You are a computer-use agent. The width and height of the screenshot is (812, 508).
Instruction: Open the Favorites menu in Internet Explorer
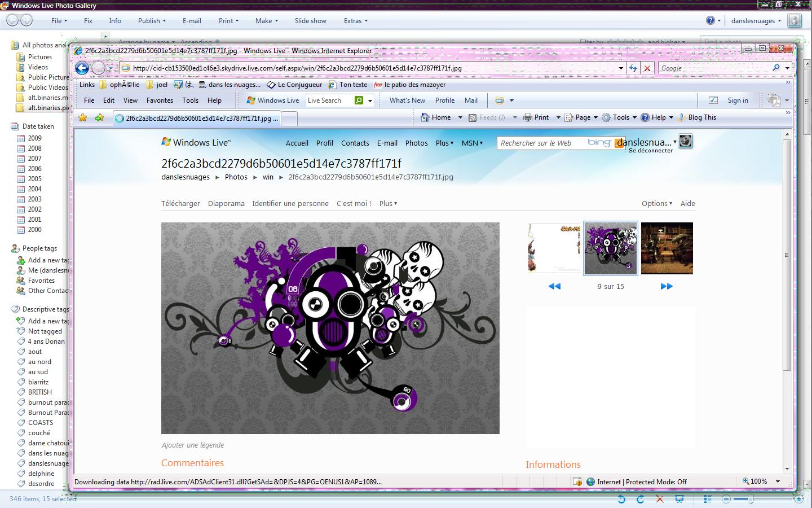(x=160, y=100)
